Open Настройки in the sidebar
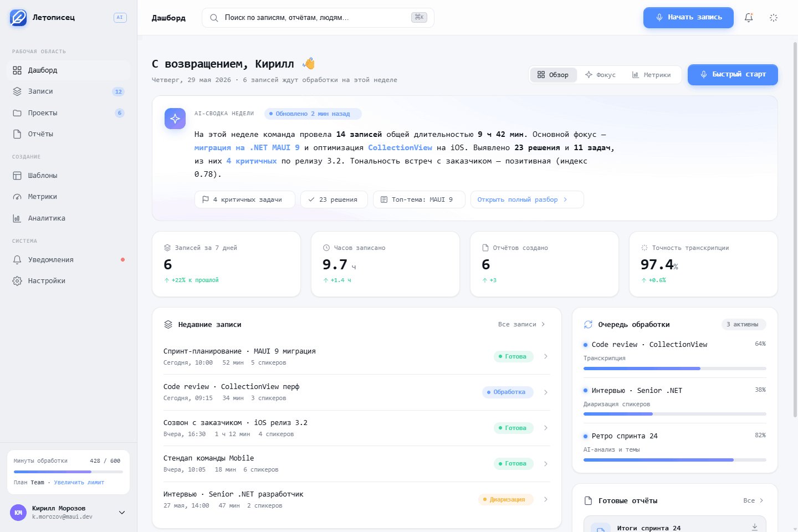This screenshot has height=532, width=798. click(x=69, y=281)
